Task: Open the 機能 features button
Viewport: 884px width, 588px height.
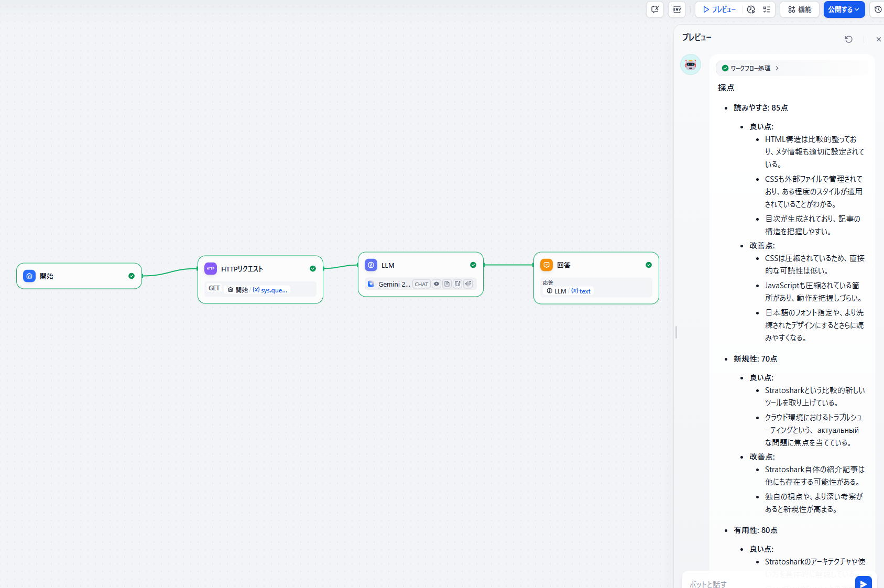Action: pyautogui.click(x=800, y=9)
